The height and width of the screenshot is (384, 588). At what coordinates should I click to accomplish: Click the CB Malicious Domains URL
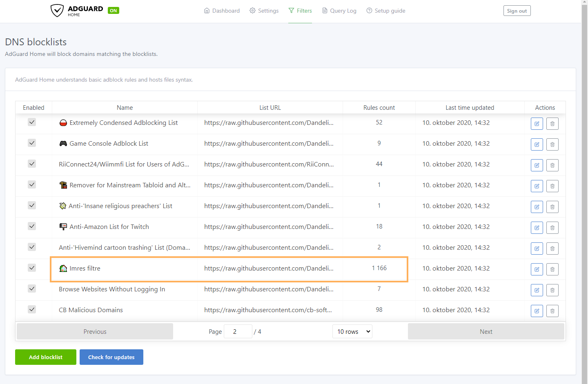coord(268,310)
